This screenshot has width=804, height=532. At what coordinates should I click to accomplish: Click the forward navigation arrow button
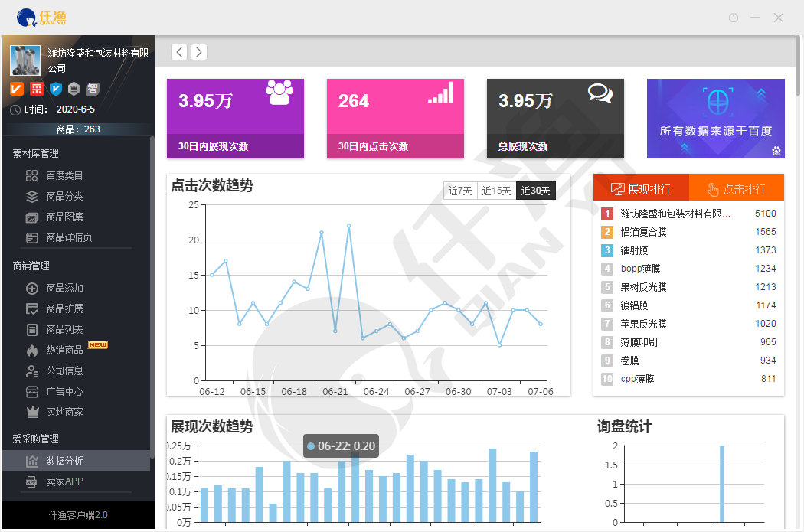[x=198, y=52]
